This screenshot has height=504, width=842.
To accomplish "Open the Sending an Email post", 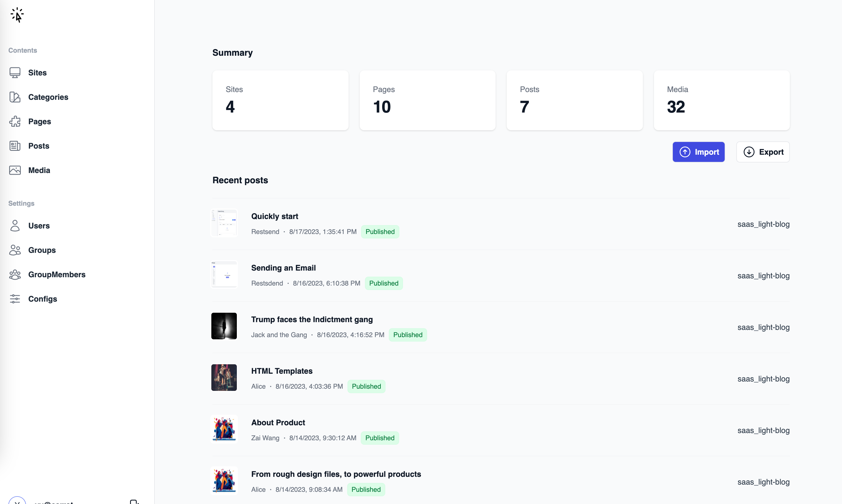I will pos(283,268).
